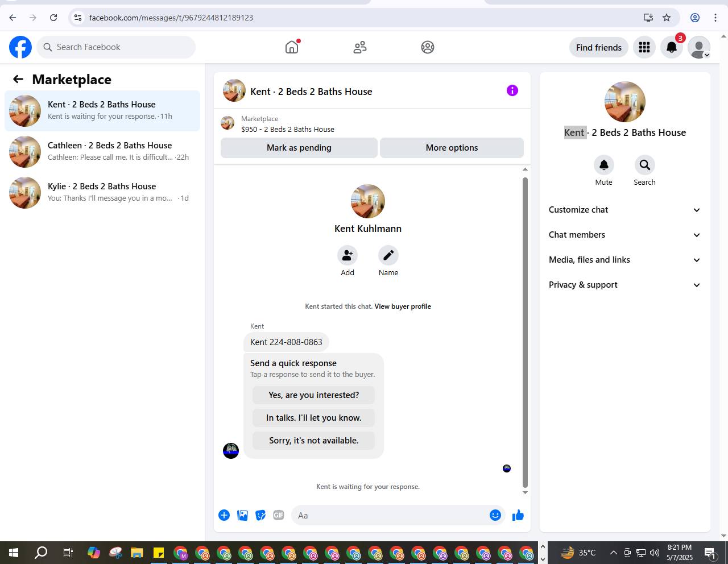Add people with the Add icon
This screenshot has height=564, width=728.
(348, 255)
